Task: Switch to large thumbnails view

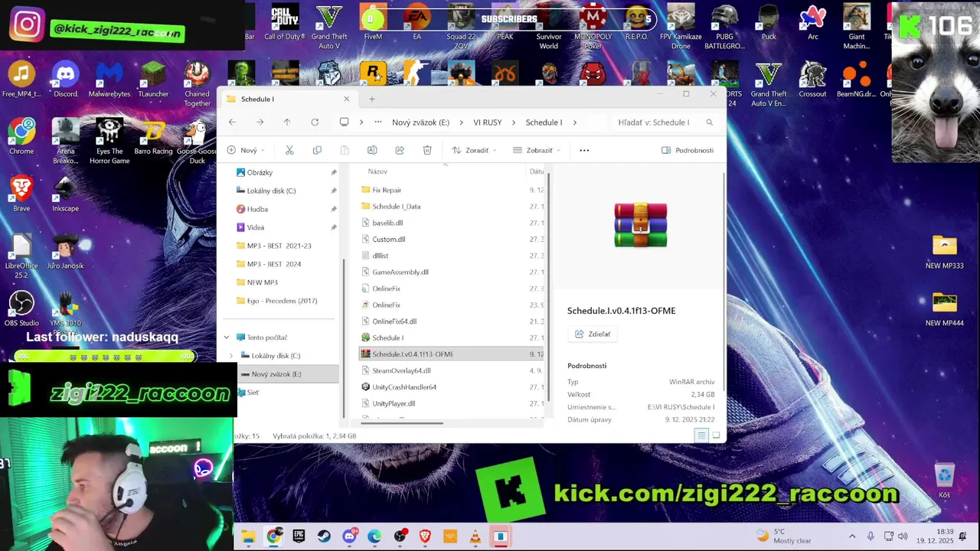Action: pos(717,435)
